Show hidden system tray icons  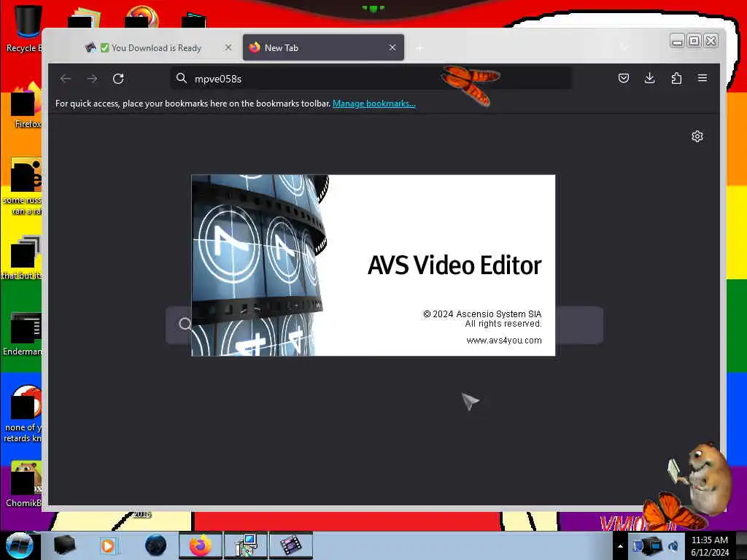(x=620, y=545)
